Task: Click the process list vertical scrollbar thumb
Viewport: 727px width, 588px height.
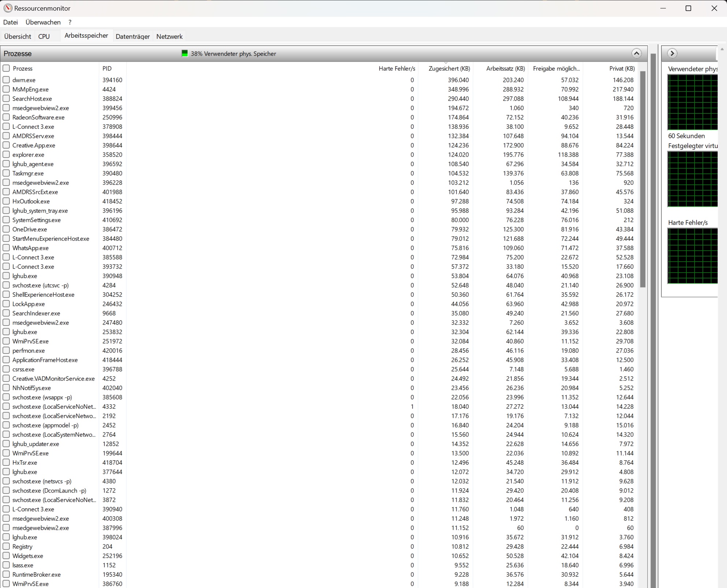Action: (x=642, y=179)
